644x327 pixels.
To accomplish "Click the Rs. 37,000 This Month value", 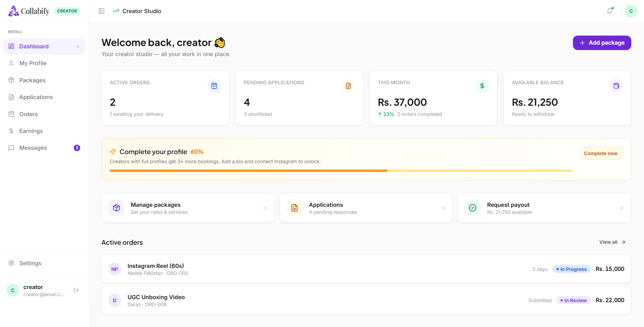I will click(402, 102).
